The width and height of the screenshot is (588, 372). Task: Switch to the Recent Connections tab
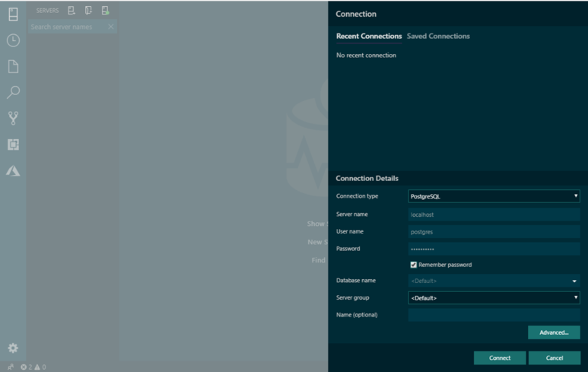click(x=369, y=36)
